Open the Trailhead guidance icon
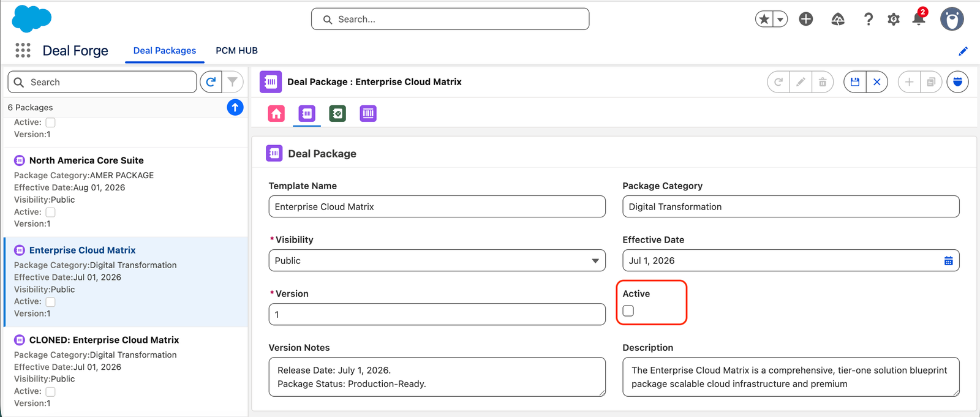Viewport: 980px width, 417px height. pyautogui.click(x=838, y=19)
